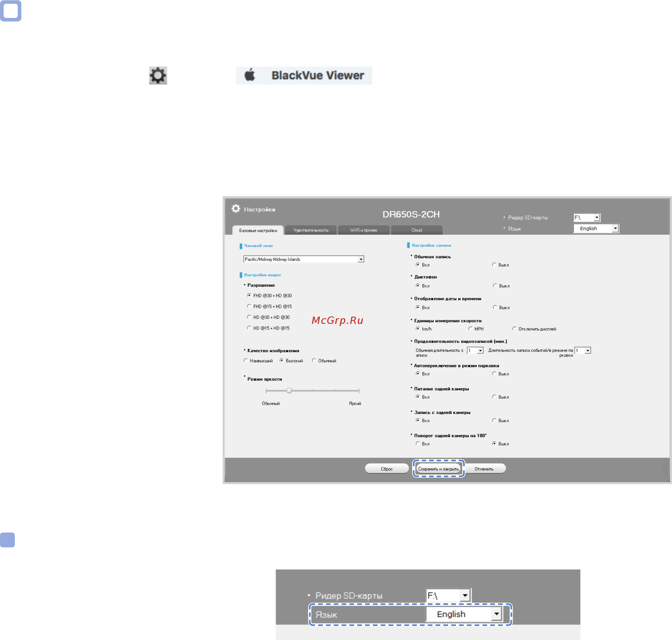The width and height of the screenshot is (672, 640).
Task: Turn Диктофон off (Выкл)
Action: pyautogui.click(x=495, y=286)
